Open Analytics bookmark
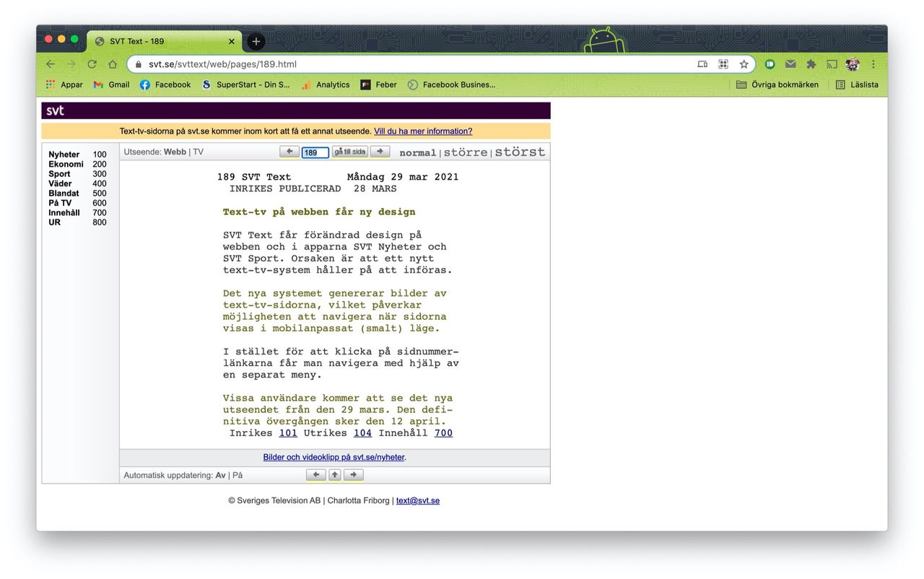Image resolution: width=924 pixels, height=579 pixels. click(x=326, y=84)
